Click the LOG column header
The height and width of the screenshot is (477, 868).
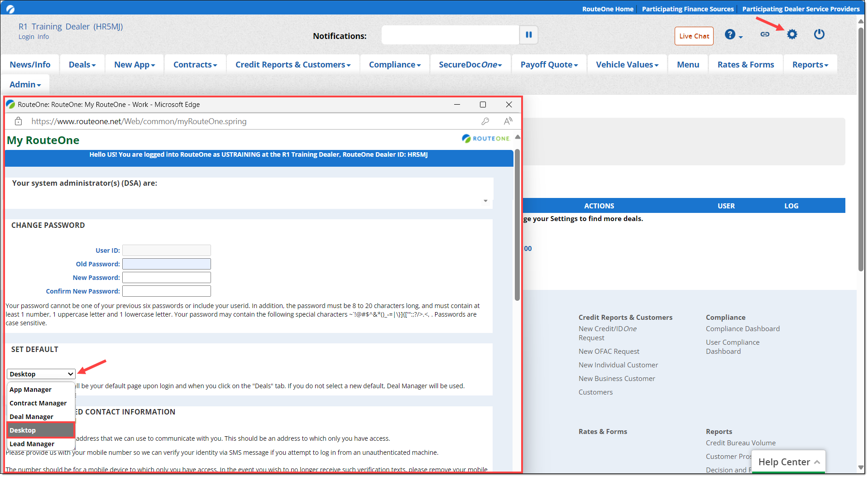click(x=791, y=206)
